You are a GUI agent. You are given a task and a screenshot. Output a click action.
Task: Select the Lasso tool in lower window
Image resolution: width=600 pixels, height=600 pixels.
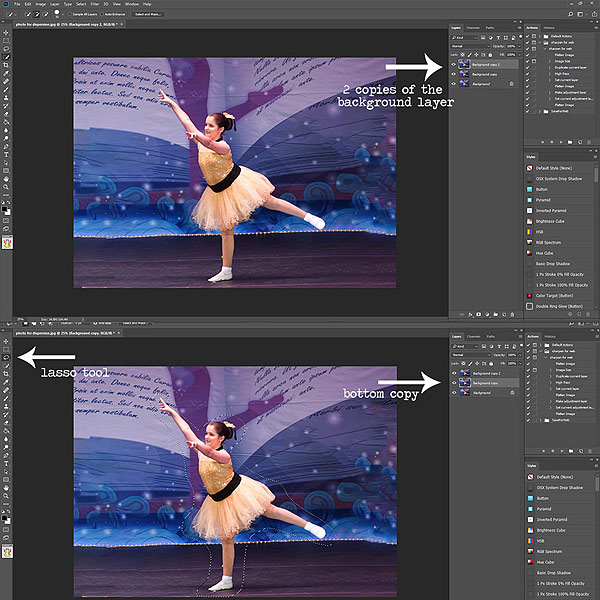[6, 357]
